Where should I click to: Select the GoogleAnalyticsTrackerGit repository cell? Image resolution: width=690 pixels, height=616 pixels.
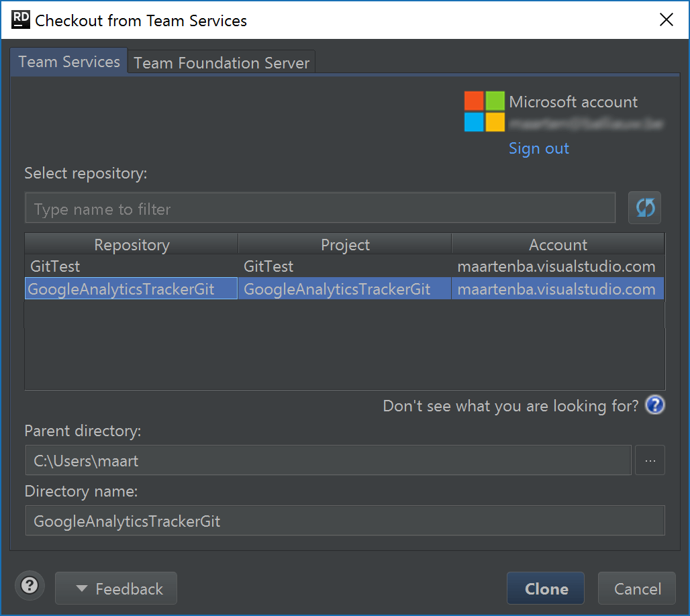pyautogui.click(x=131, y=289)
